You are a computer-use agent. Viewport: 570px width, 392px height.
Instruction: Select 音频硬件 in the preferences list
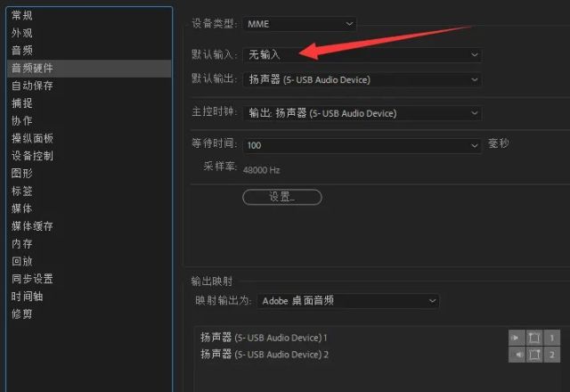coord(89,68)
